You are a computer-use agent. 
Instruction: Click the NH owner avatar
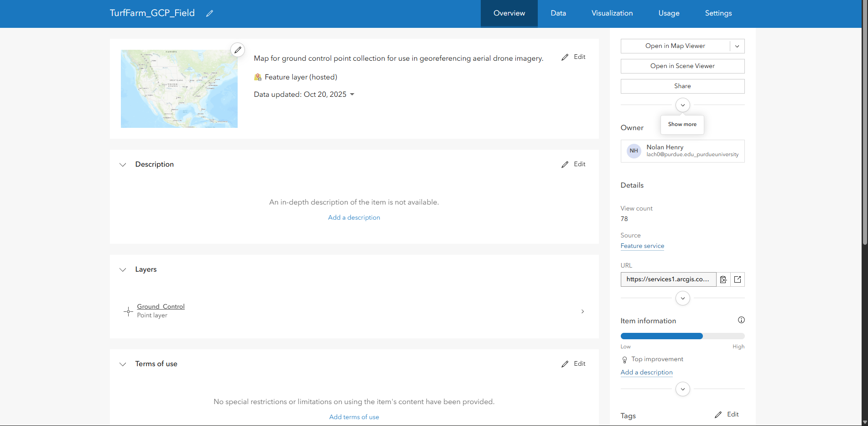point(634,151)
